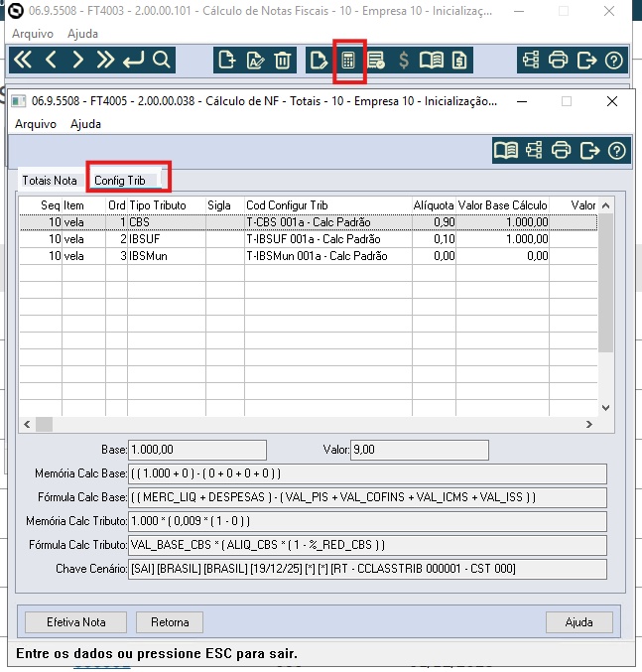Click the Alíquota column header

coord(434,205)
